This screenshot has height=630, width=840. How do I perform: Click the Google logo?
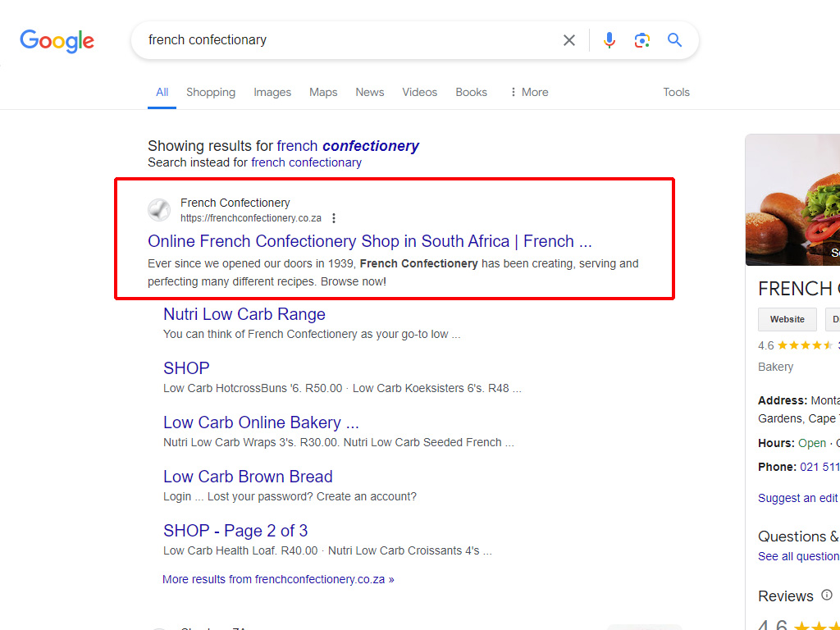click(57, 40)
